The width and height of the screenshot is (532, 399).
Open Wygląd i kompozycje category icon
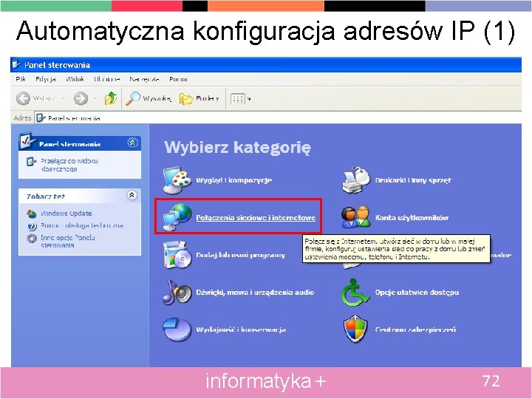point(177,180)
